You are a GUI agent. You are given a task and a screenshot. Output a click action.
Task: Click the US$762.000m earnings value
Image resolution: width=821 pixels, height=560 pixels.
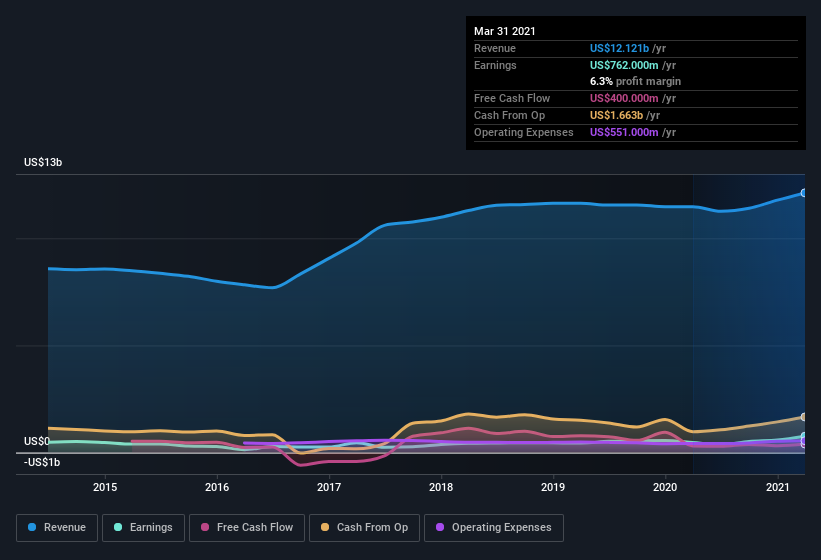(x=624, y=65)
